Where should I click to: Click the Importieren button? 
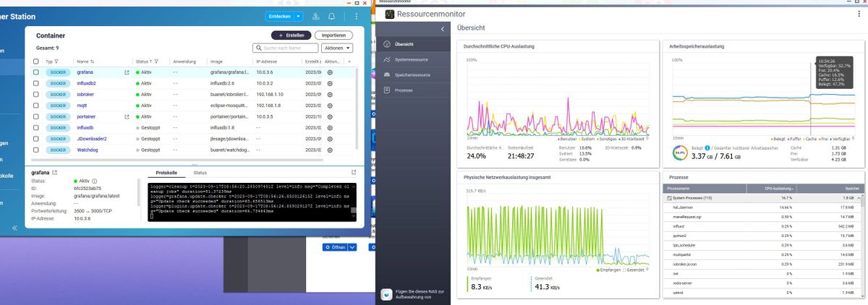(x=333, y=35)
